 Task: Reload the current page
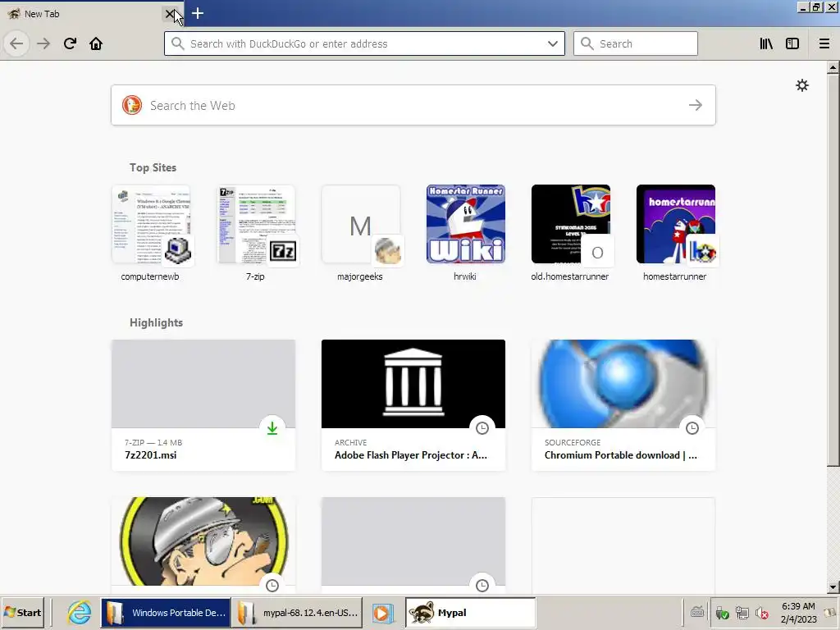(70, 43)
